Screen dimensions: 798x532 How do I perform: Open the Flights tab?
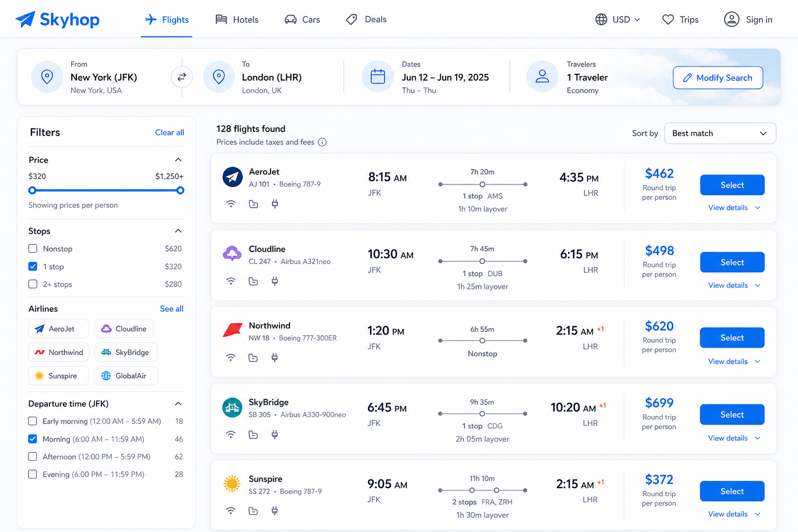(167, 20)
